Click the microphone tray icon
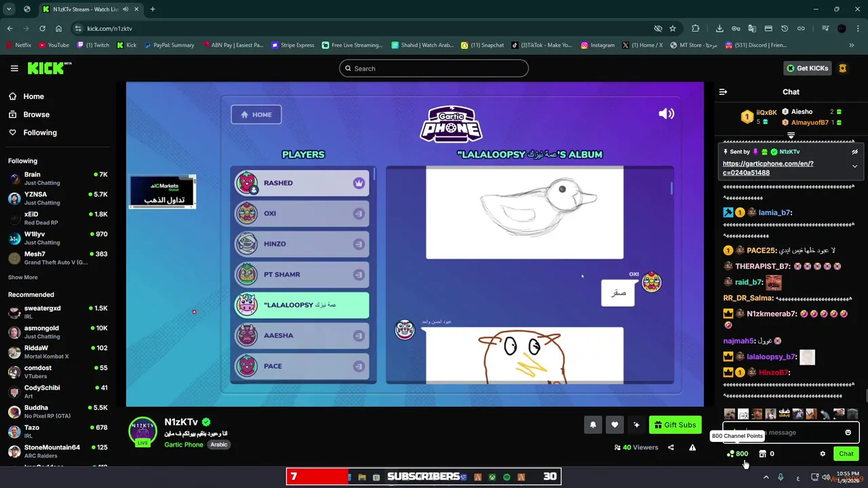Screen dimensions: 868x488 [781, 477]
